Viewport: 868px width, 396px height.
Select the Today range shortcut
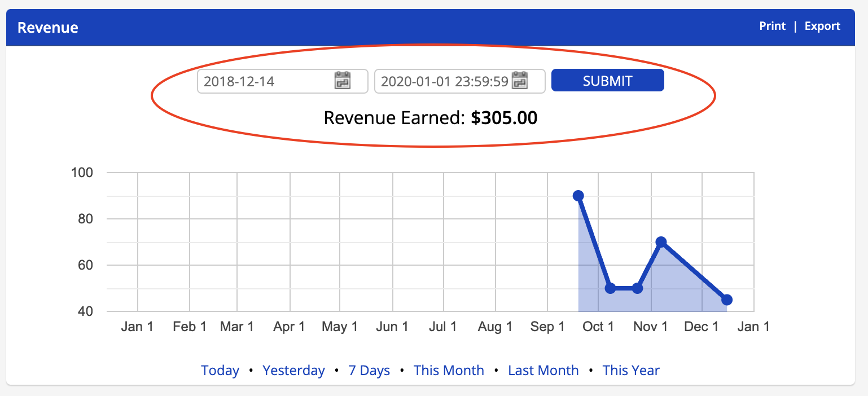[x=220, y=371]
